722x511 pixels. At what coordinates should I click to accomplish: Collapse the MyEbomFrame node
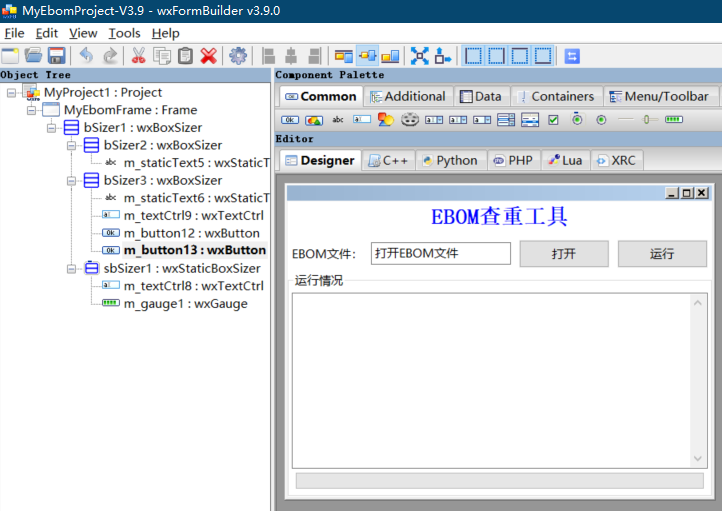(31, 110)
